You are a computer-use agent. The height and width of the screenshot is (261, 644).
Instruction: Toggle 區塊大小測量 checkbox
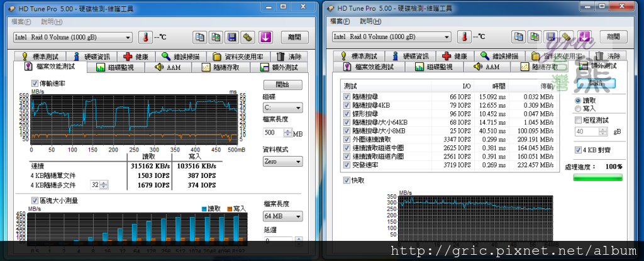[x=35, y=201]
